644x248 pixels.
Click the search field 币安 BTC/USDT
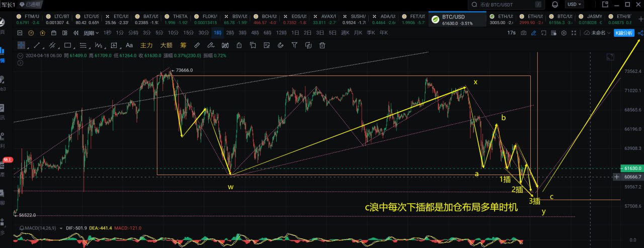tap(506, 4)
